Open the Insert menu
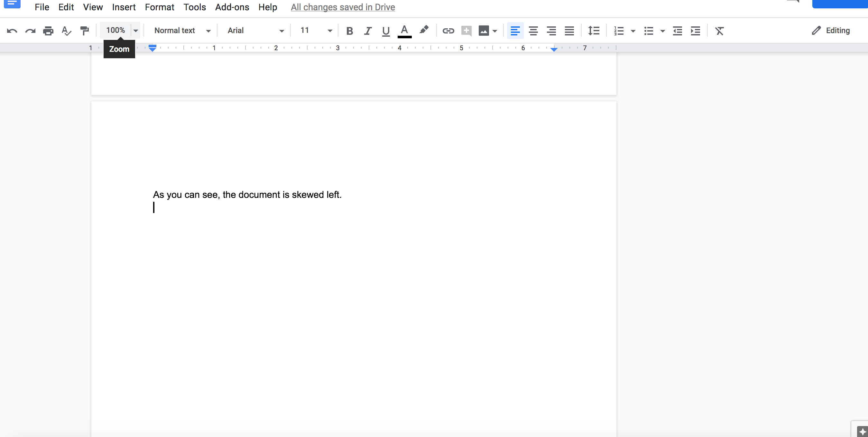The width and height of the screenshot is (868, 437). tap(124, 7)
